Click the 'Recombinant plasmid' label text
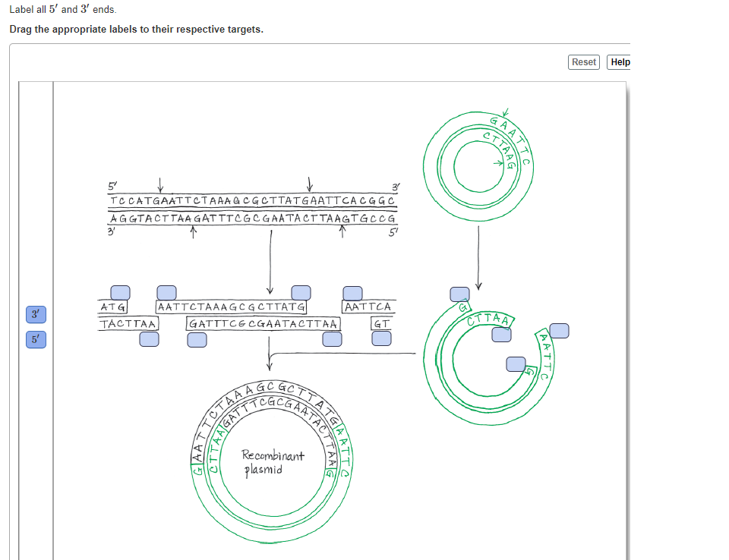Image resolution: width=729 pixels, height=560 pixels. (x=272, y=462)
